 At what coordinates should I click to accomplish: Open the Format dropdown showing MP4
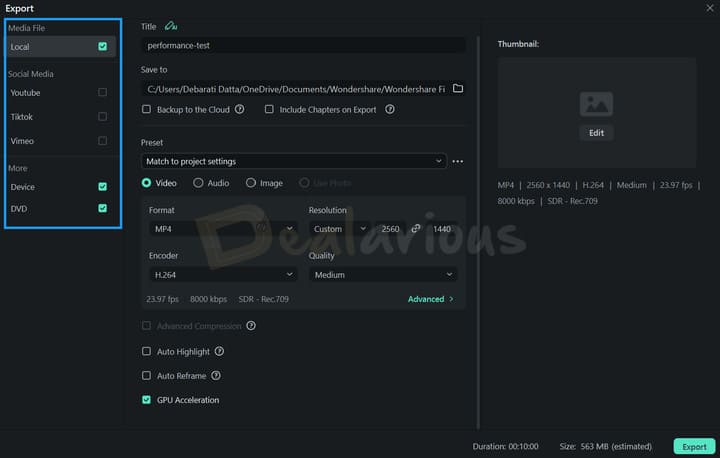click(x=223, y=229)
